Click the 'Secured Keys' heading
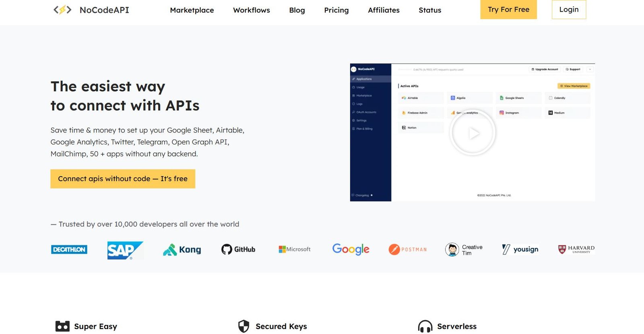 pyautogui.click(x=281, y=326)
